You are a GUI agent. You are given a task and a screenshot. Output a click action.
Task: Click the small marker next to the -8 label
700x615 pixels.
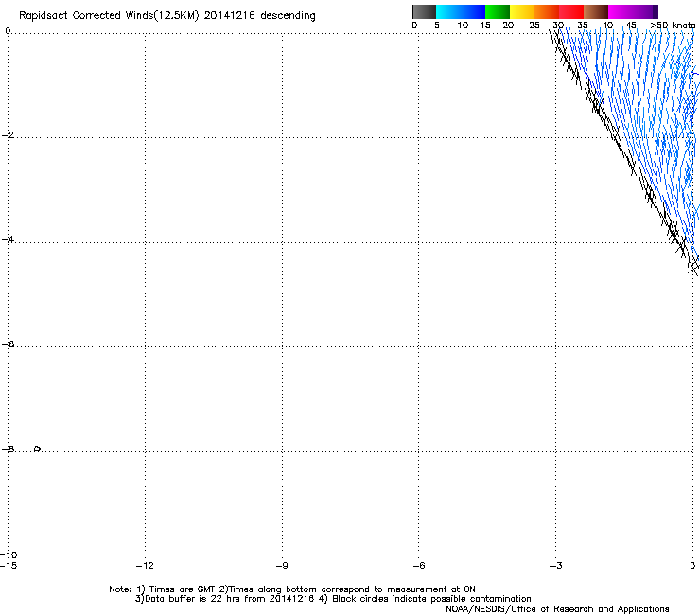pos(38,448)
